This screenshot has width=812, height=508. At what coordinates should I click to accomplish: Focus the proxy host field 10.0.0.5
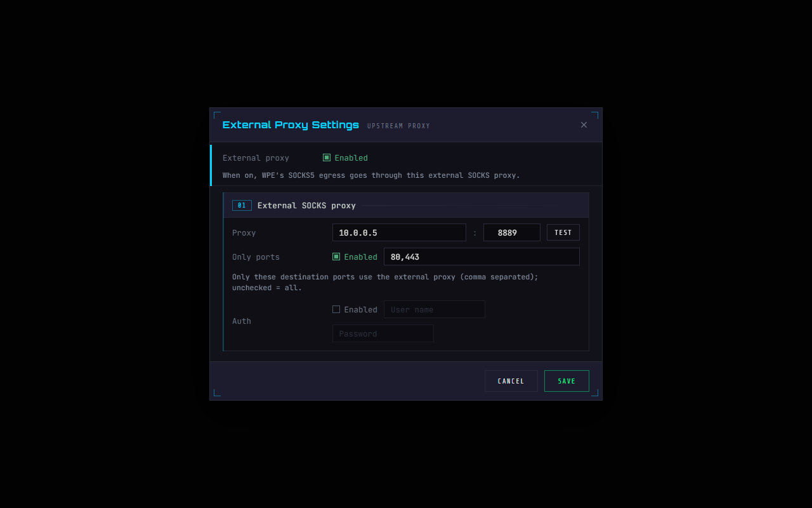(x=399, y=232)
